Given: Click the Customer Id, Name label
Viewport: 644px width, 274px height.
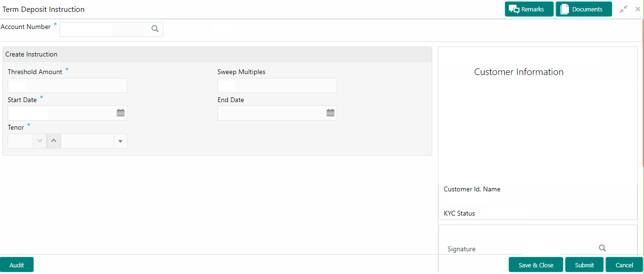Looking at the screenshot, I should click(472, 189).
